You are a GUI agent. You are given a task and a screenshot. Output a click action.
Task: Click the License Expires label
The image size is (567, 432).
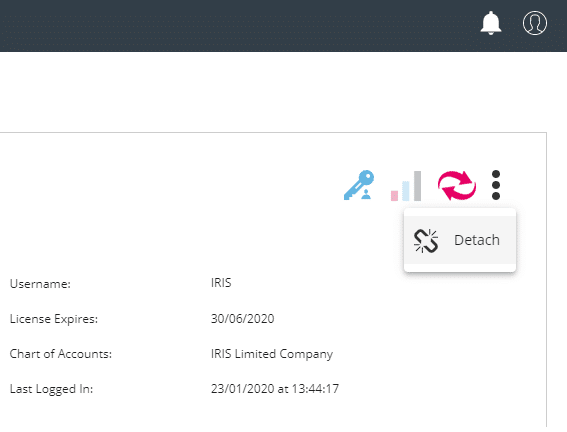click(x=54, y=319)
